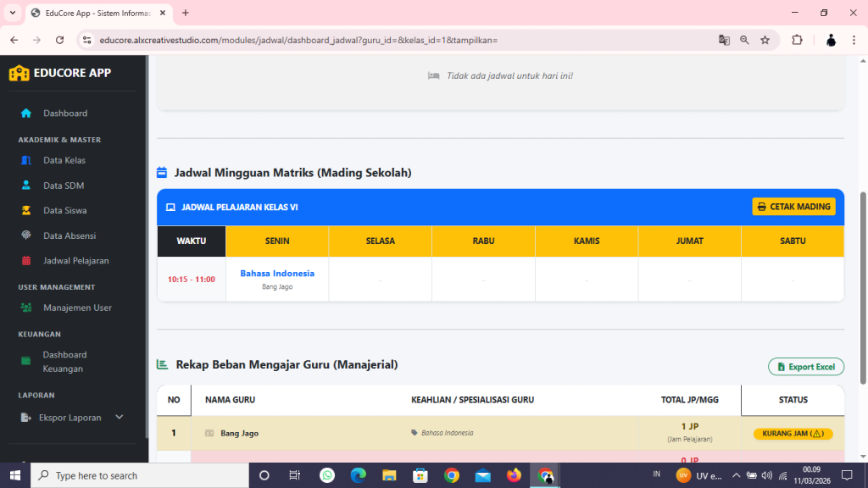Expand the Ekspor Laporan submenu chevron

119,417
